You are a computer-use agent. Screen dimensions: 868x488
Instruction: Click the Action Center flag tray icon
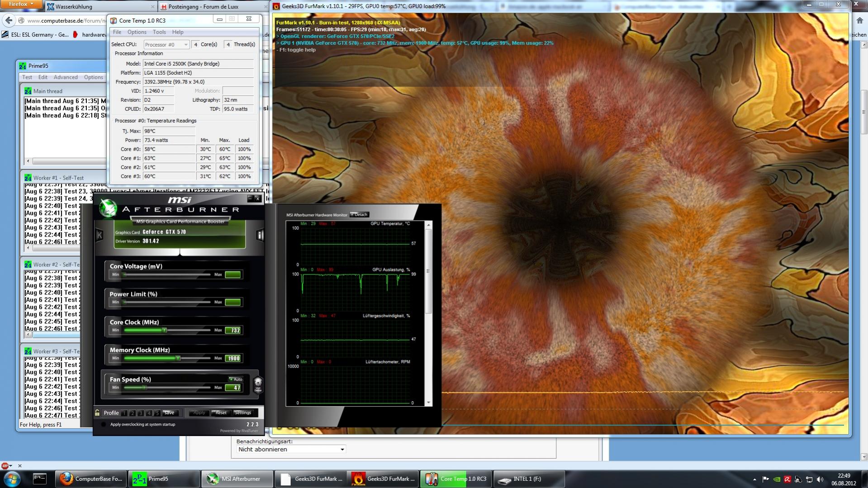[766, 479]
